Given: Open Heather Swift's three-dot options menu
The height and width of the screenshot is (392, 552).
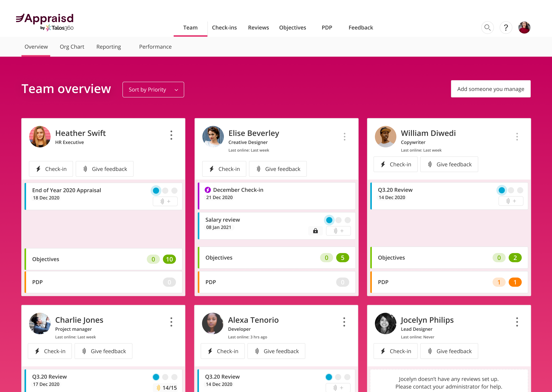Looking at the screenshot, I should coord(171,135).
